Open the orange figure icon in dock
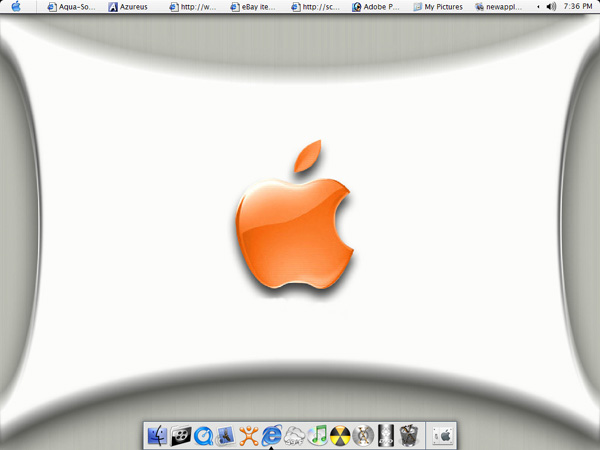 [x=249, y=436]
